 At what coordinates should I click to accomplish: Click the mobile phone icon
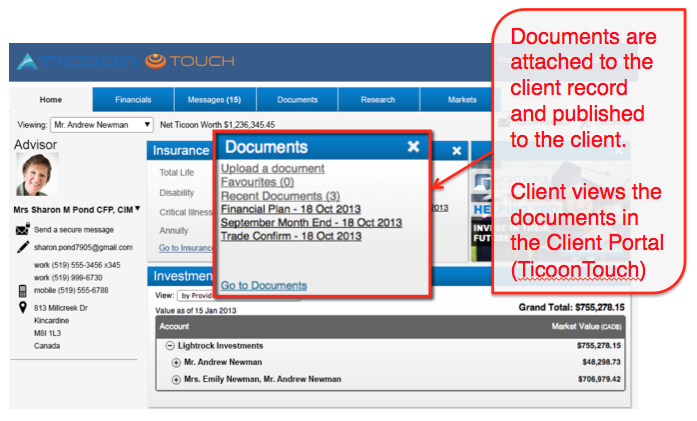click(x=22, y=291)
